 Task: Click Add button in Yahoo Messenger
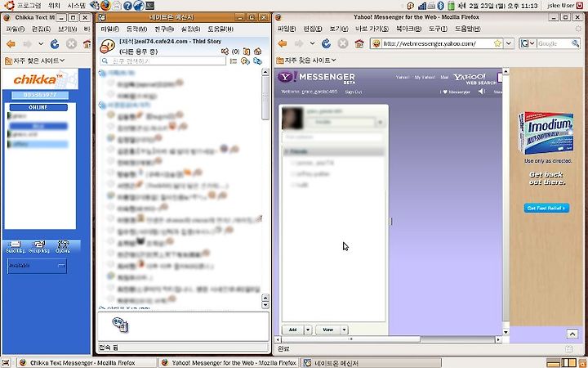point(293,330)
